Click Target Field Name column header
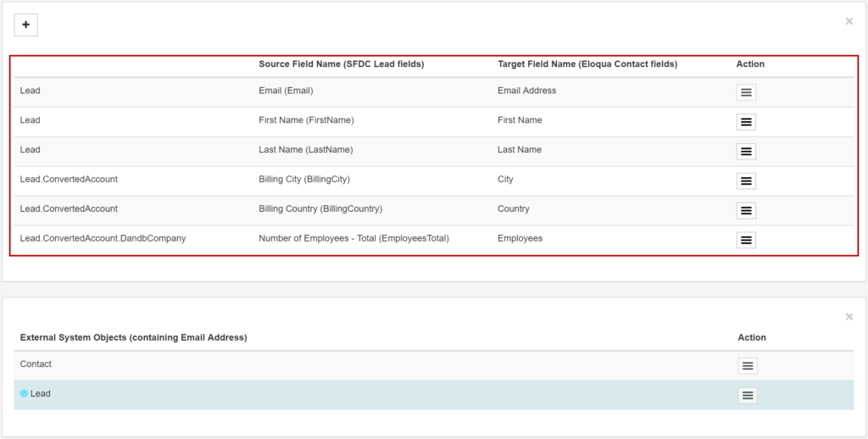868x439 pixels. 587,64
